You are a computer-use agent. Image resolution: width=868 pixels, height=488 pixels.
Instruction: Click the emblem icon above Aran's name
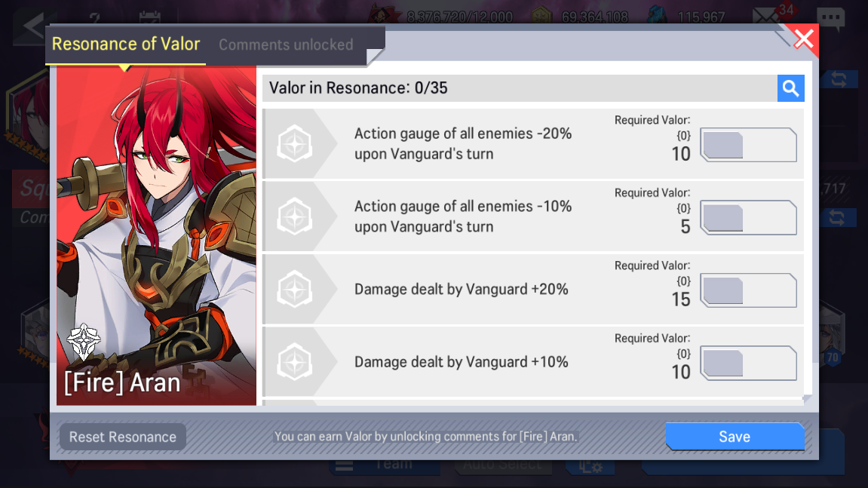click(84, 342)
